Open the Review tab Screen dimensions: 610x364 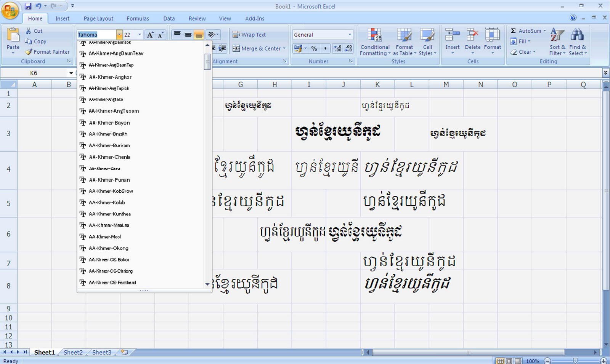(x=197, y=18)
